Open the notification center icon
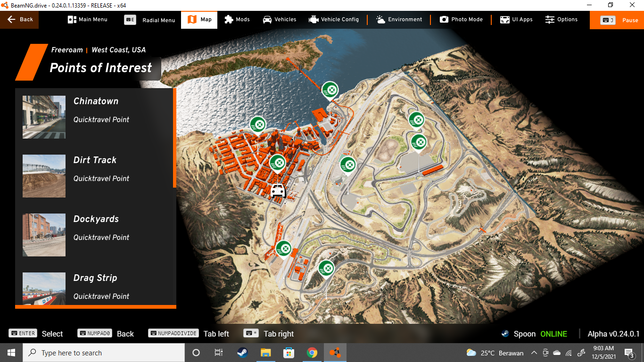The width and height of the screenshot is (644, 362). point(629,353)
